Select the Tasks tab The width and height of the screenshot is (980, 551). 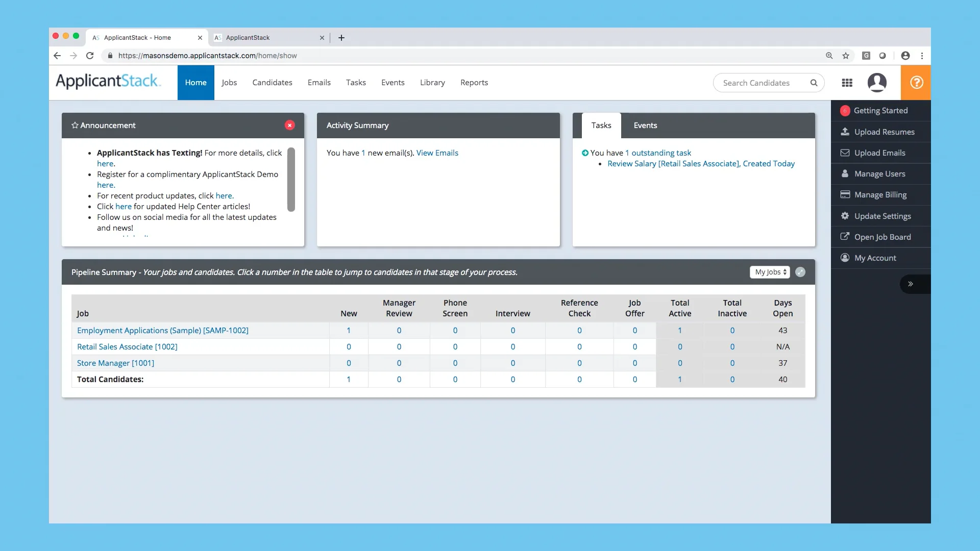[601, 126]
